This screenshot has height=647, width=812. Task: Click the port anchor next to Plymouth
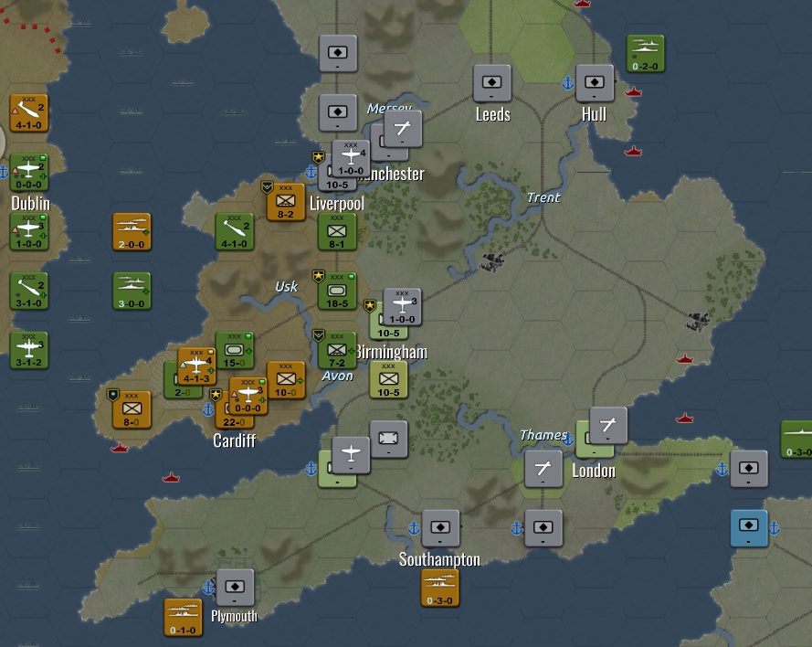coord(208,588)
